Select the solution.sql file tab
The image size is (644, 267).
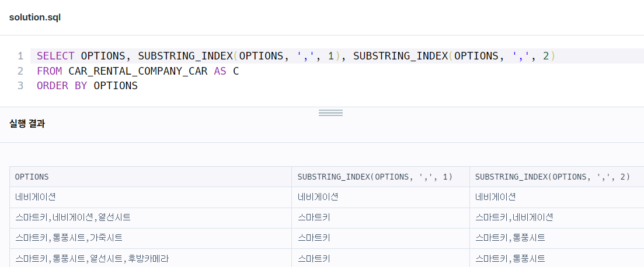[x=35, y=17]
